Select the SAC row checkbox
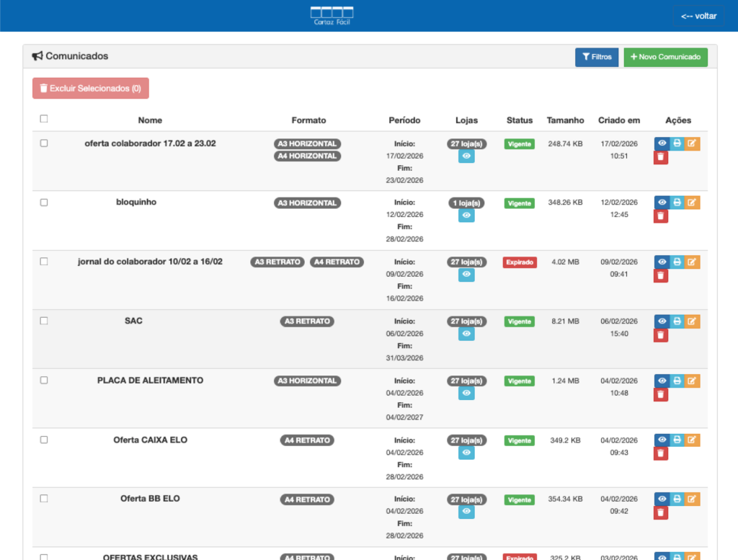Viewport: 738px width, 560px height. (x=44, y=321)
